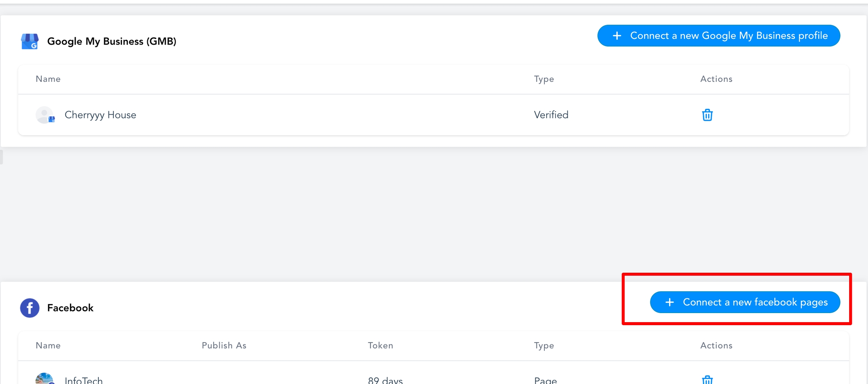Connect a new facebook page
Viewport: 868px width, 384px height.
(x=744, y=302)
